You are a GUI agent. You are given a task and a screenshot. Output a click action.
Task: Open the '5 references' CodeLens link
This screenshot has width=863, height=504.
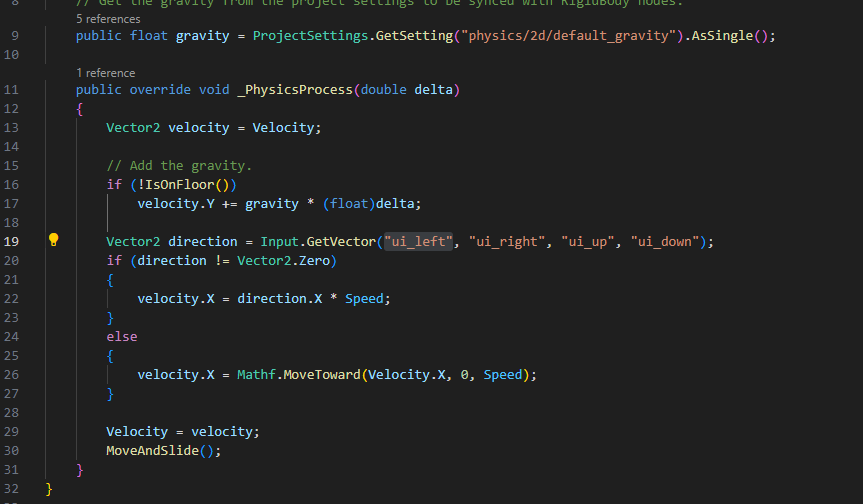108,19
